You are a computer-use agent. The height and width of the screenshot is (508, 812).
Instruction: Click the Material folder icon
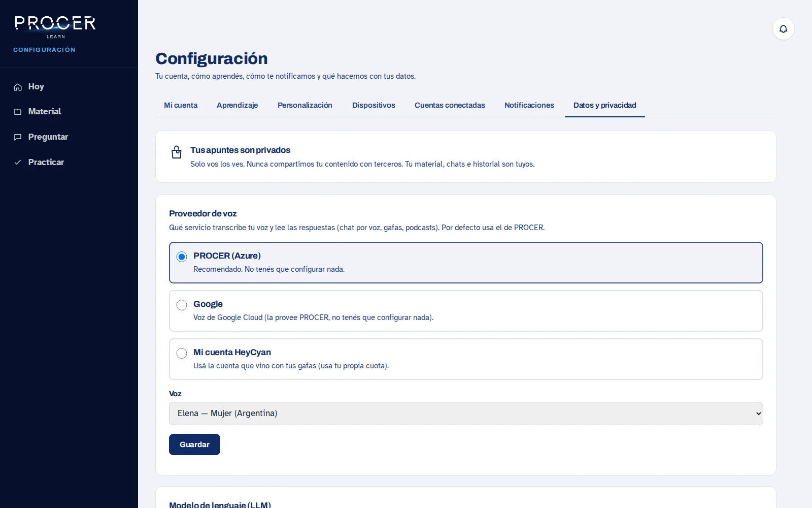tap(18, 112)
